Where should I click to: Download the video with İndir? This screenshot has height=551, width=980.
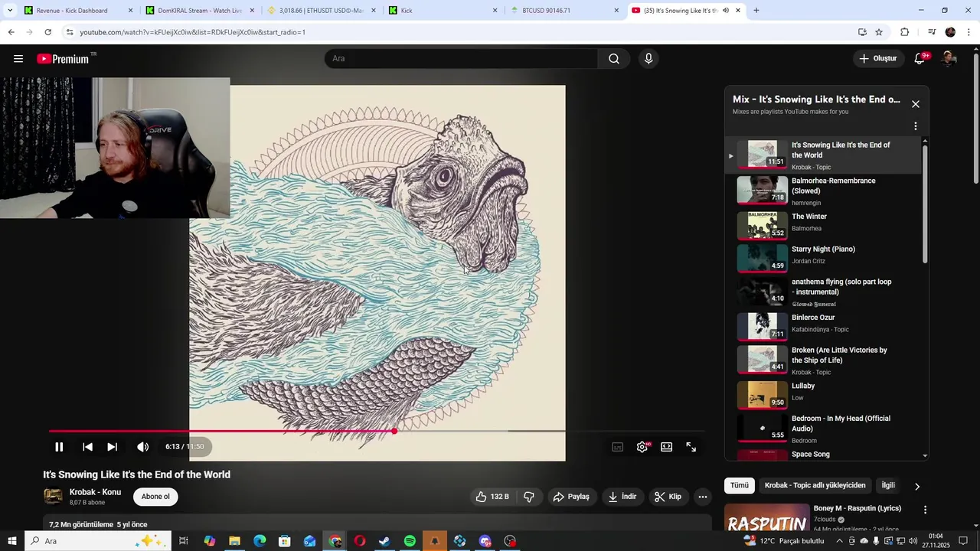[622, 497]
